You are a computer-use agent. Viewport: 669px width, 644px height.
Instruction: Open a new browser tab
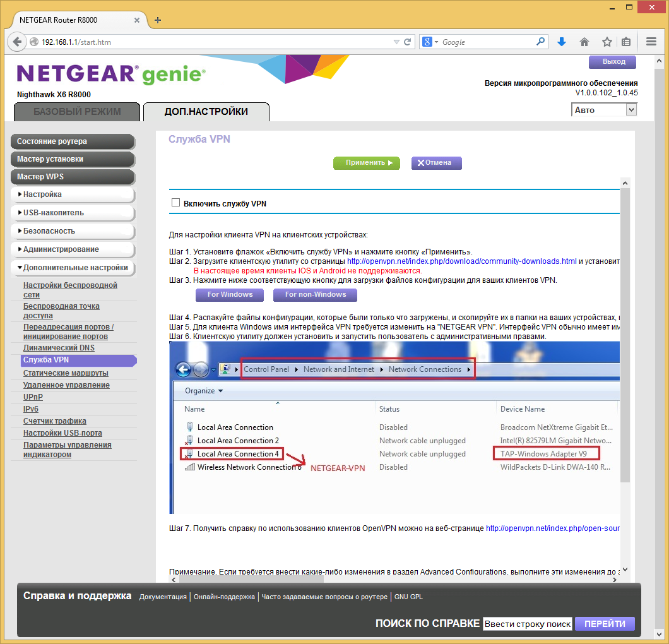(157, 20)
